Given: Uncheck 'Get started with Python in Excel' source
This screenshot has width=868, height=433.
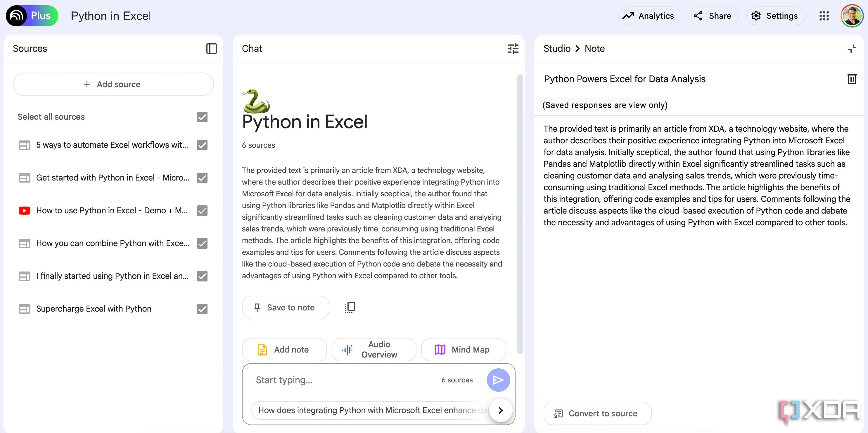Looking at the screenshot, I should pos(202,178).
